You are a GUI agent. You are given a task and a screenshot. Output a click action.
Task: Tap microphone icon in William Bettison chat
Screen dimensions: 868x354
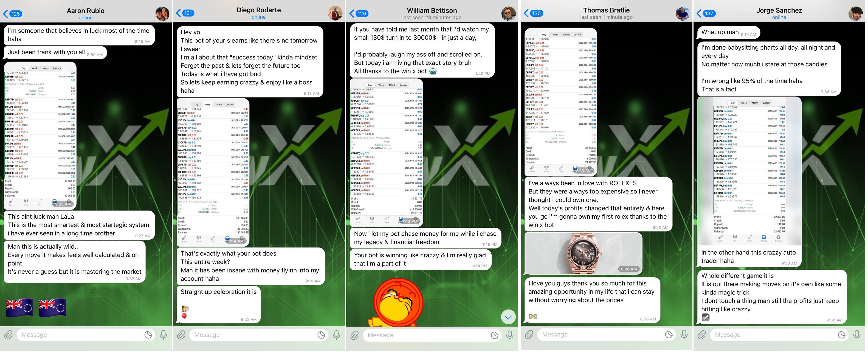click(x=510, y=335)
